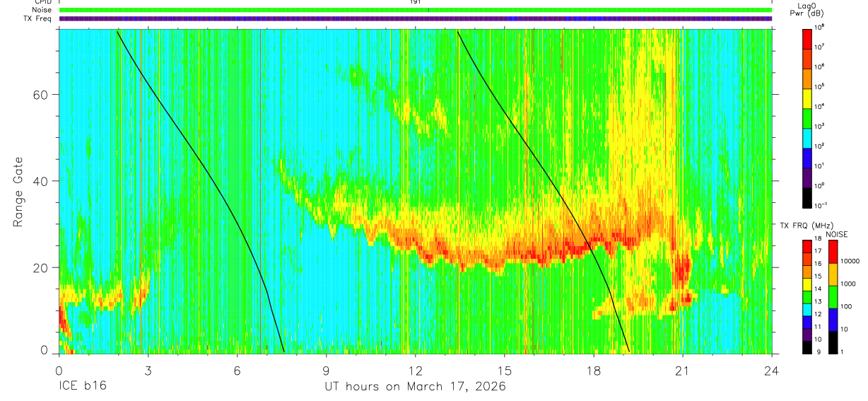The height and width of the screenshot is (401, 868).
Task: Click the 'Range Gate' y-axis title
Action: pos(18,192)
